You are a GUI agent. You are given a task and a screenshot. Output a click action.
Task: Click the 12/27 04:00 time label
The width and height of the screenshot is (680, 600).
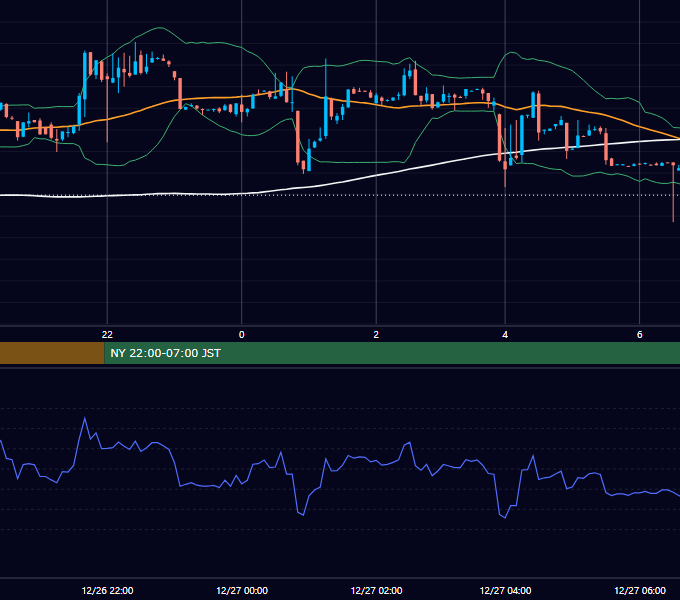click(x=505, y=590)
